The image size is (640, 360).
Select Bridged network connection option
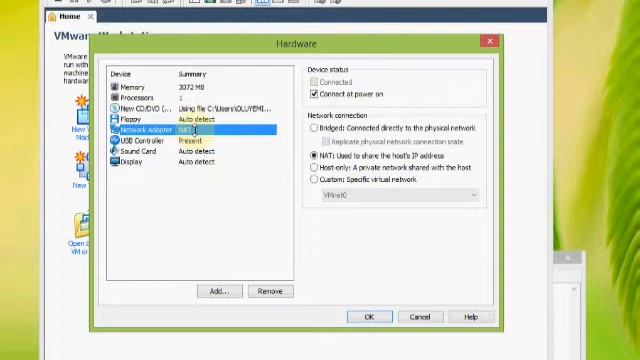[313, 128]
